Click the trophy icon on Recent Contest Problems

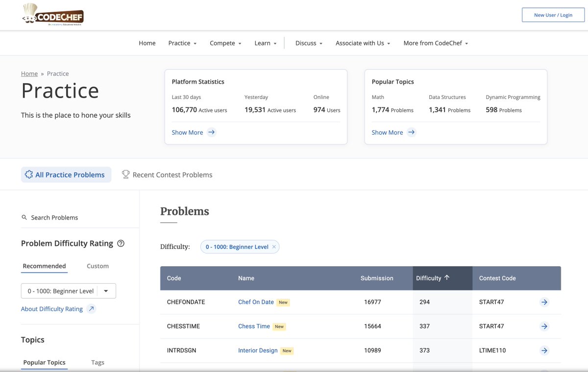[126, 174]
